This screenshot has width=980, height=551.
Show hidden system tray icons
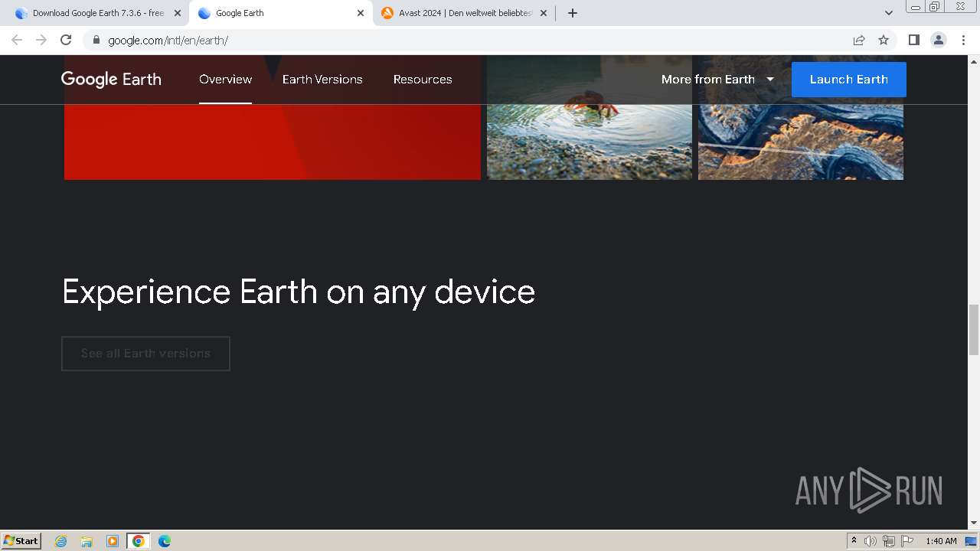(854, 541)
